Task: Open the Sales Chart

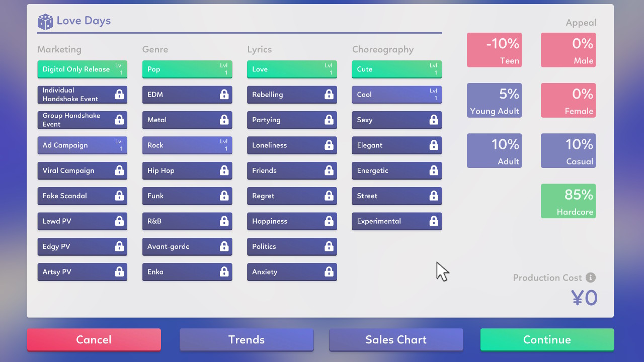Action: point(396,339)
